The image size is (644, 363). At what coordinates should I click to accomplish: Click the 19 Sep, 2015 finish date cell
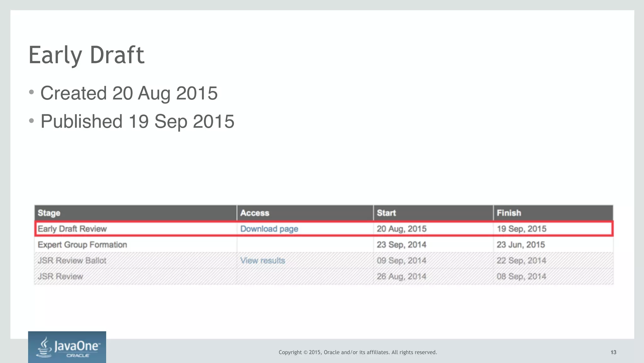pos(521,229)
